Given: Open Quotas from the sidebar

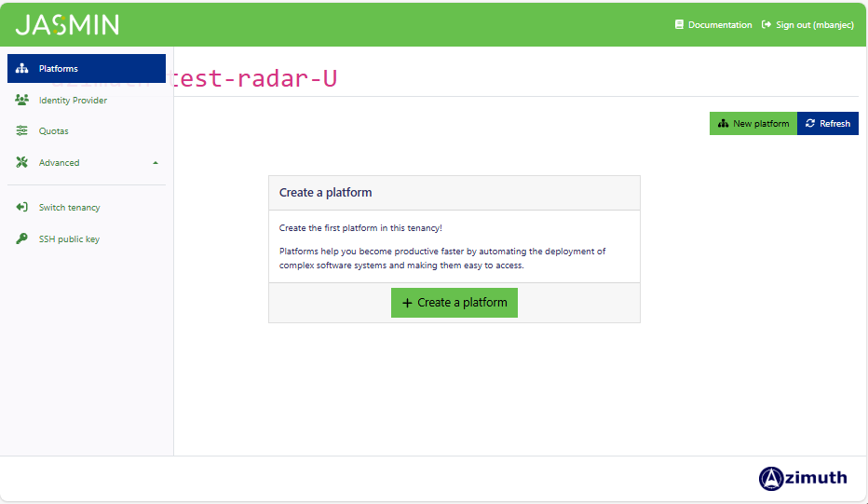Looking at the screenshot, I should 54,131.
